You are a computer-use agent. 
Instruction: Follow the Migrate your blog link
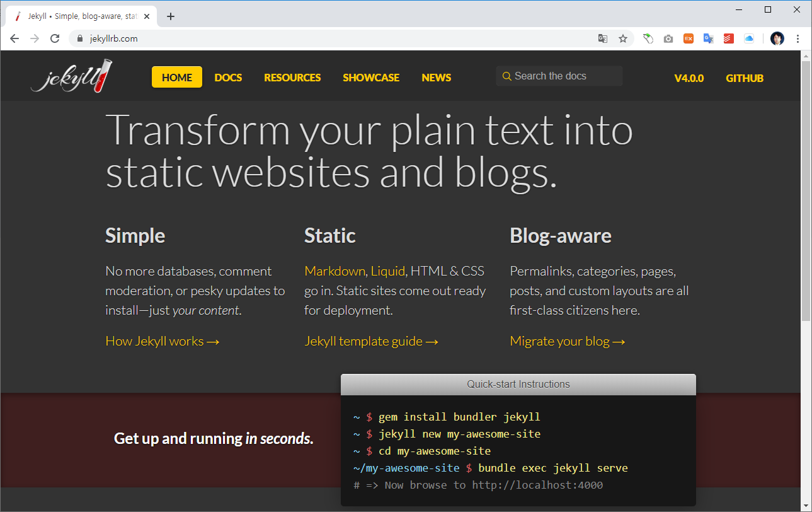568,341
